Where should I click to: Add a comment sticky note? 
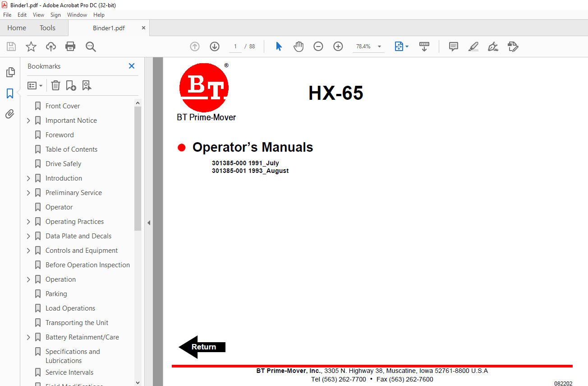[x=454, y=47]
